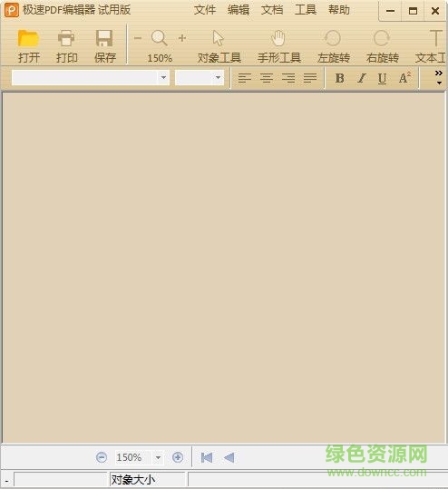
Task: Open a file with 打开 folder icon
Action: coord(28,38)
